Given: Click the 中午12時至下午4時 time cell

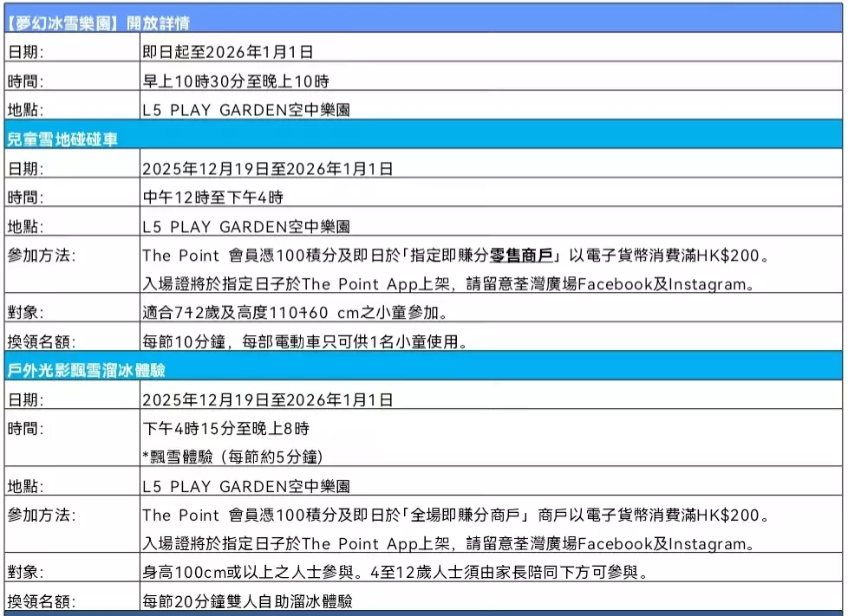Looking at the screenshot, I should tap(213, 198).
